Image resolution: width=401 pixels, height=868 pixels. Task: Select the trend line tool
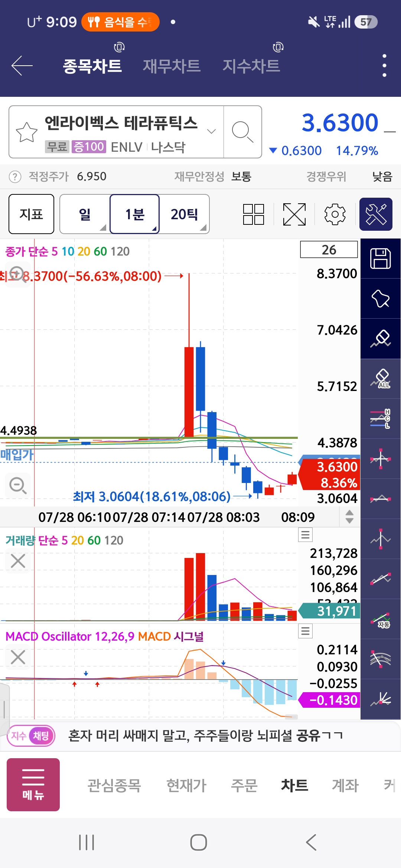point(381,579)
